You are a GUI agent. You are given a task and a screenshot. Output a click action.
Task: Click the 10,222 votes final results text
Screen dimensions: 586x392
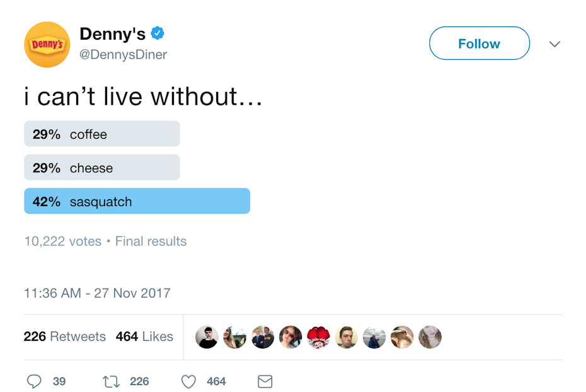pyautogui.click(x=105, y=241)
